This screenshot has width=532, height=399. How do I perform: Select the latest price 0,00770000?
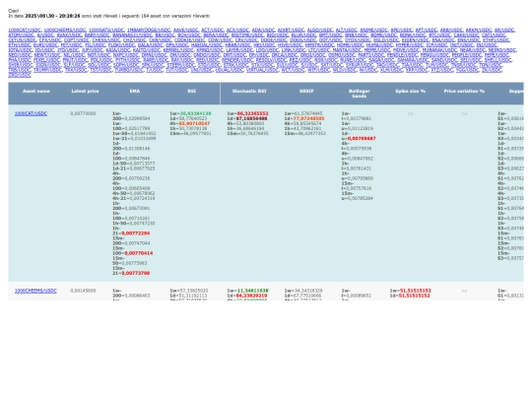pyautogui.click(x=83, y=113)
